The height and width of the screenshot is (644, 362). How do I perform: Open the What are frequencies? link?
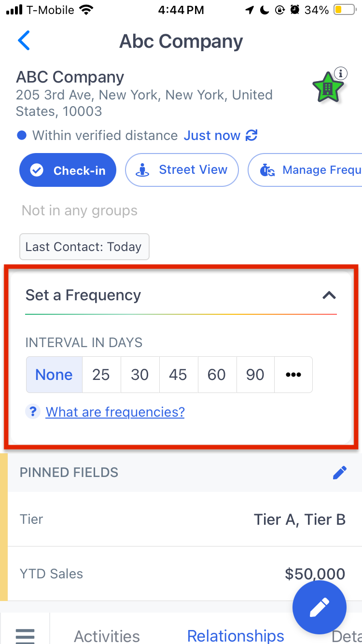(x=115, y=412)
